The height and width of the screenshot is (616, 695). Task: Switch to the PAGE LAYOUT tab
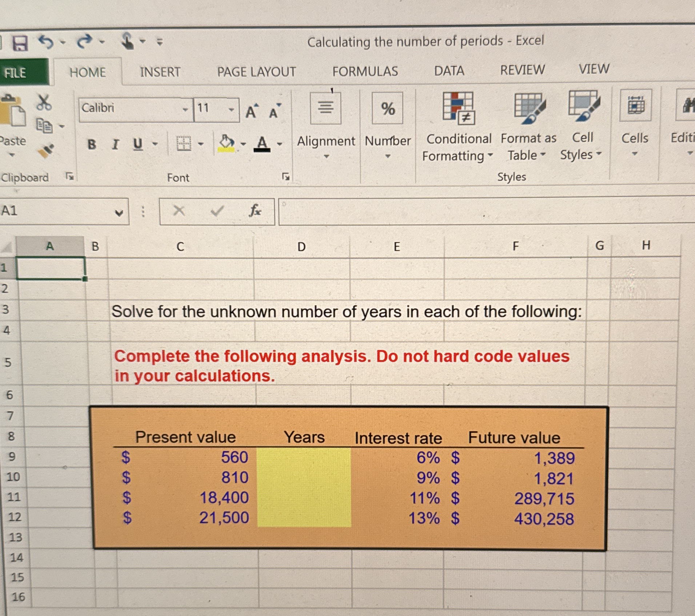tap(256, 72)
